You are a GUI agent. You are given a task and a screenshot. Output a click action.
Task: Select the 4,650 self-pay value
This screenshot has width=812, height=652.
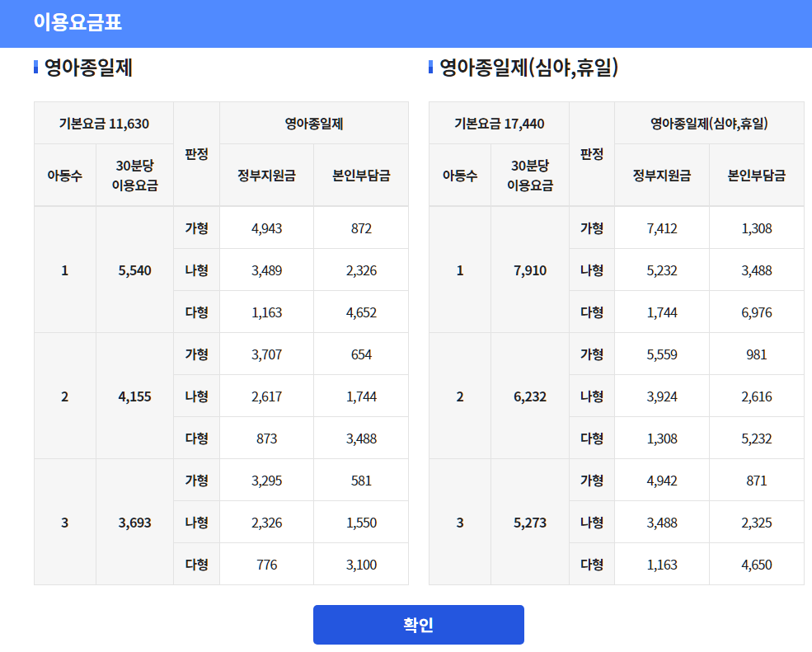tap(757, 564)
